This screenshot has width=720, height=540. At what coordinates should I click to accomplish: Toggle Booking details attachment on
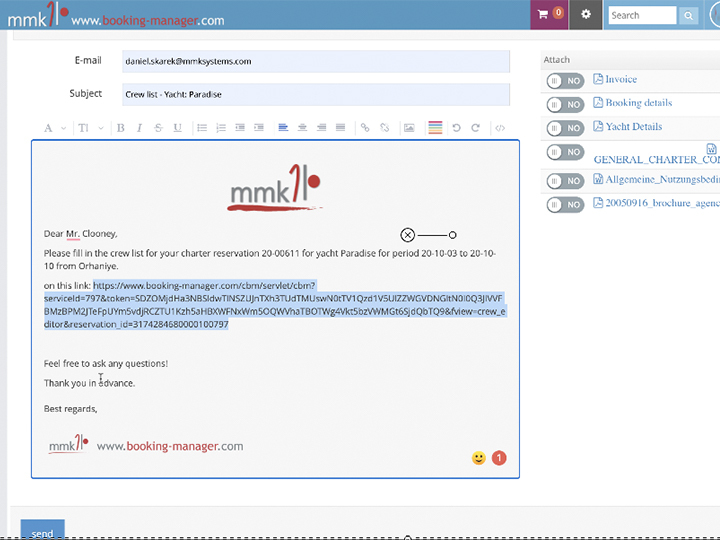(565, 104)
